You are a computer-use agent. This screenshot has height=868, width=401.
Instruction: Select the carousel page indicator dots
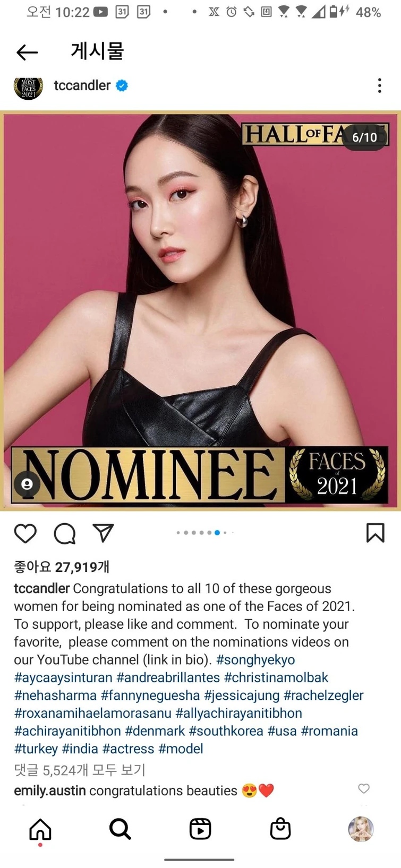(205, 532)
